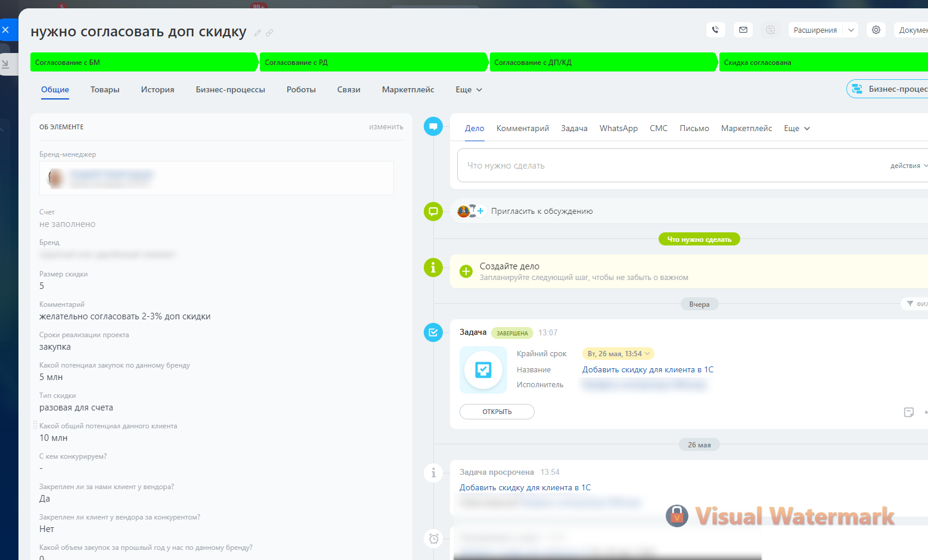The image size is (928, 560).
Task: Select the Письмо activity tab
Action: (x=694, y=128)
